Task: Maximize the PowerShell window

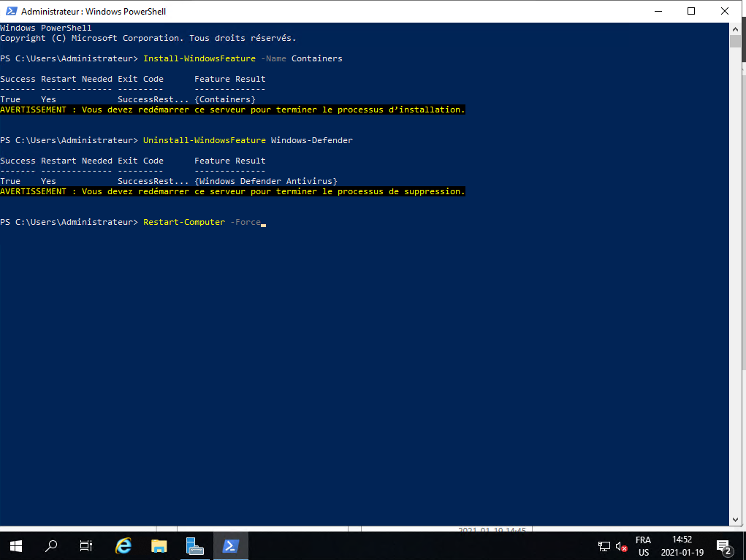Action: click(x=691, y=11)
